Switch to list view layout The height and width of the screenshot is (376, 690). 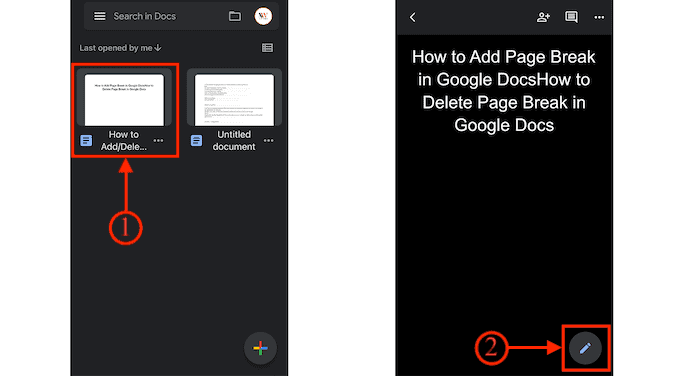coord(267,48)
